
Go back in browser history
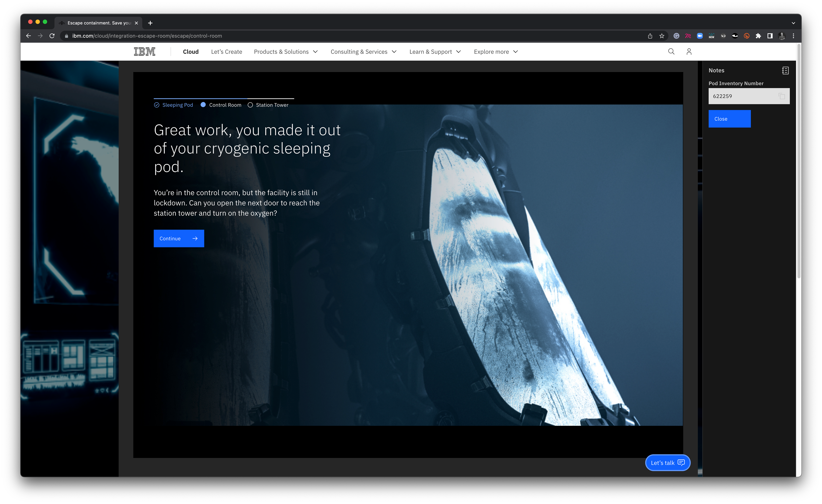click(x=29, y=36)
